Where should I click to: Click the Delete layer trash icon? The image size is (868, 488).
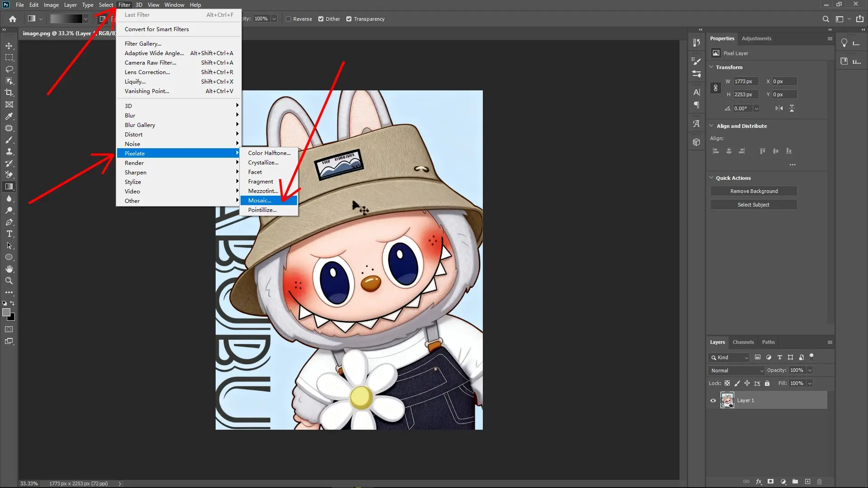819,481
